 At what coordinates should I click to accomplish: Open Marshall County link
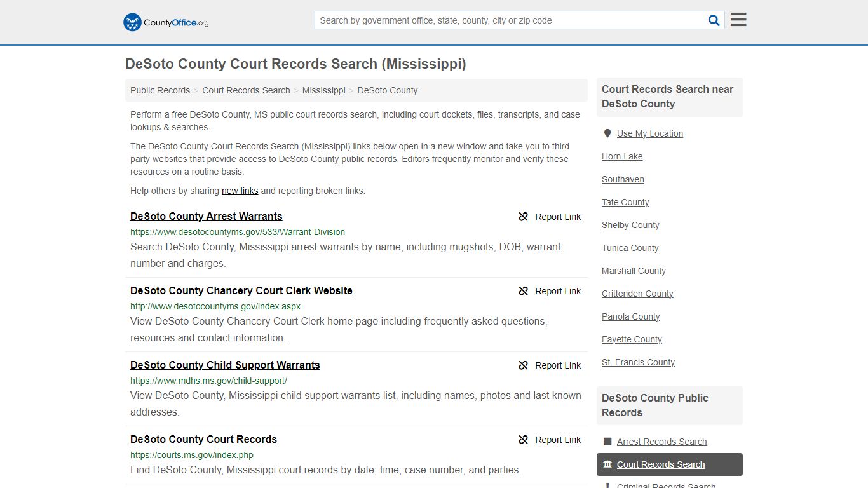(634, 271)
